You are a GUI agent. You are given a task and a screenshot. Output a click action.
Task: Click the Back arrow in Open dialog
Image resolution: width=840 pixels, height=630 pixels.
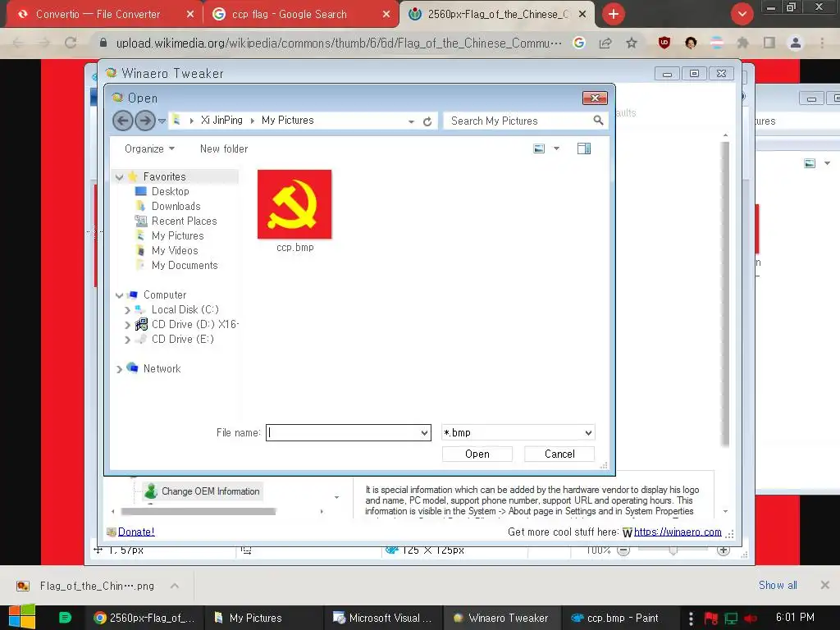[123, 121]
